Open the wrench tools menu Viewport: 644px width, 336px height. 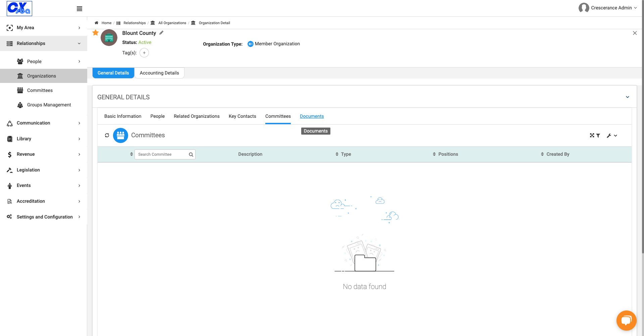(612, 136)
